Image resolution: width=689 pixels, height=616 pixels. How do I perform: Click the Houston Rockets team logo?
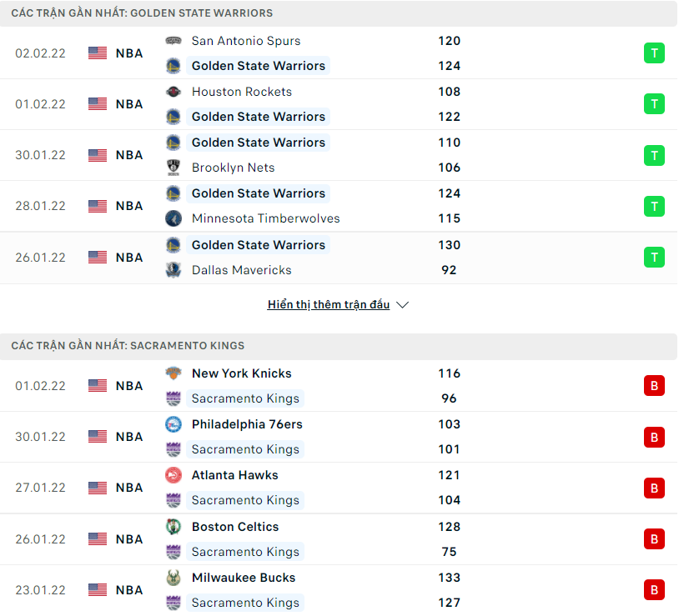[x=173, y=92]
